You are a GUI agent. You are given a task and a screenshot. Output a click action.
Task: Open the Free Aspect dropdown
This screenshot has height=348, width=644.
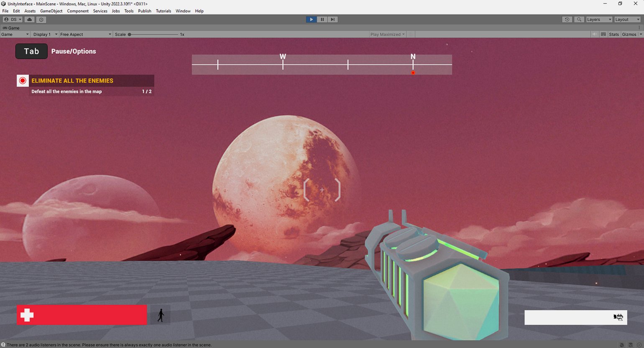pos(85,35)
